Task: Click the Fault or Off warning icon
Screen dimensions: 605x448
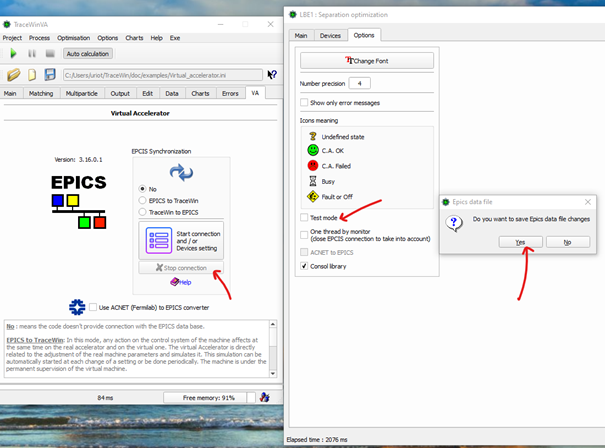Action: pyautogui.click(x=313, y=196)
